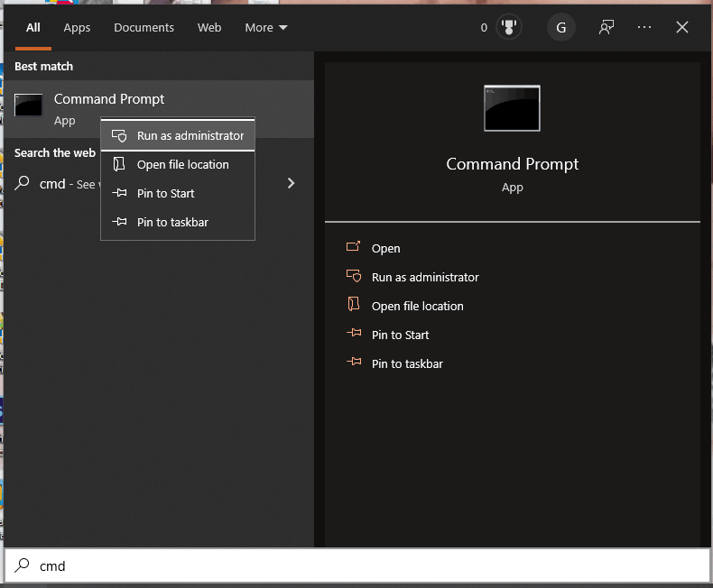Click the magnifier icon in search box
The image size is (713, 588).
click(22, 565)
